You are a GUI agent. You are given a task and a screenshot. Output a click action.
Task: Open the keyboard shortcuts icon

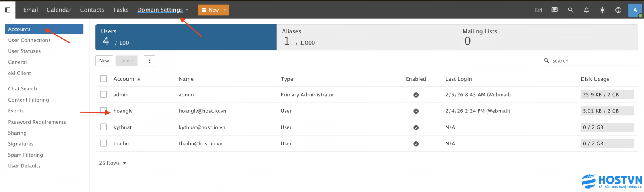pos(539,10)
